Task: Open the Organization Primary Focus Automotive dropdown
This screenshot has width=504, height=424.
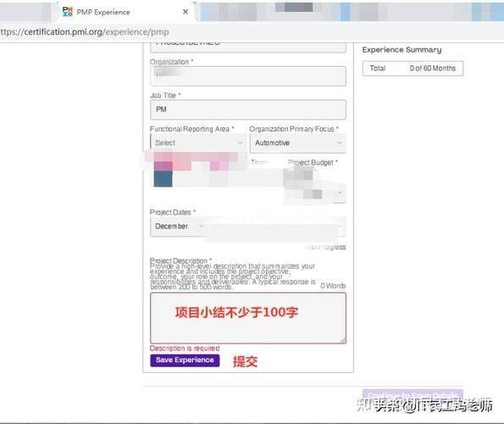Action: pyautogui.click(x=297, y=142)
